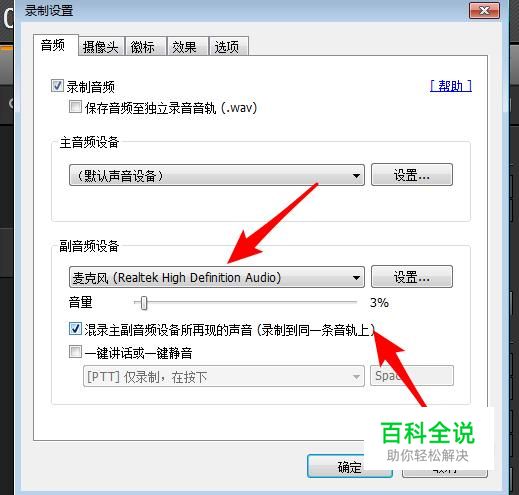
Task: Close the 录制设置 dialog
Action: 484,11
